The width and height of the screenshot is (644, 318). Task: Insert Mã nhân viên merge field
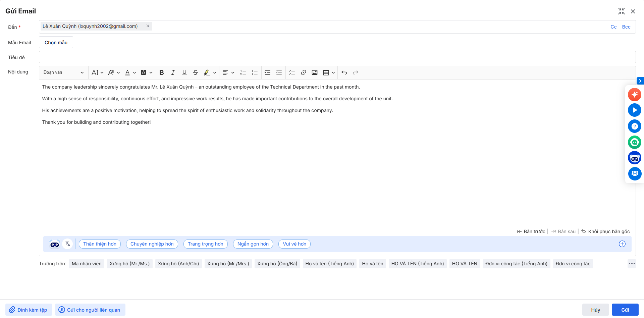point(87,264)
